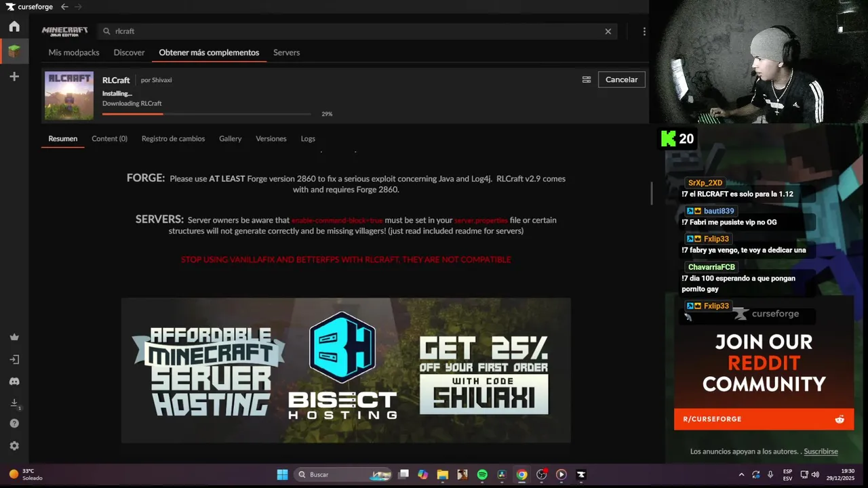The height and width of the screenshot is (488, 868).
Task: Open the CurseForge home icon in sidebar
Action: tap(14, 26)
